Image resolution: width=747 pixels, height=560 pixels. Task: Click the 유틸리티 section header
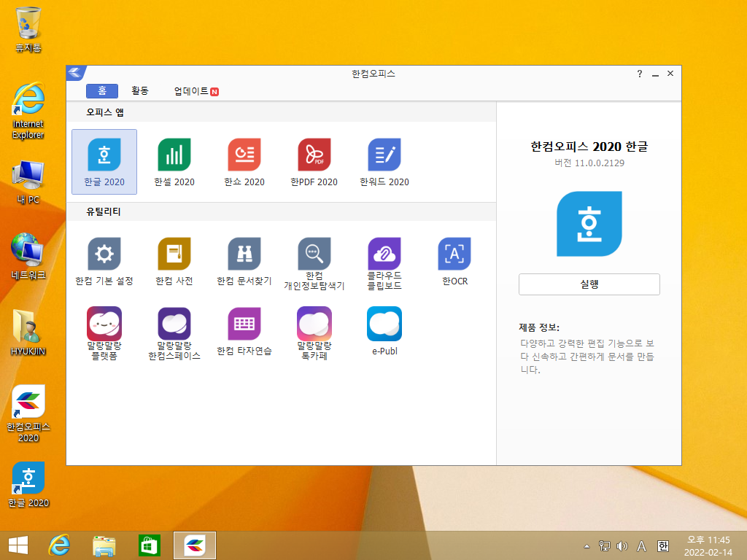tap(104, 211)
